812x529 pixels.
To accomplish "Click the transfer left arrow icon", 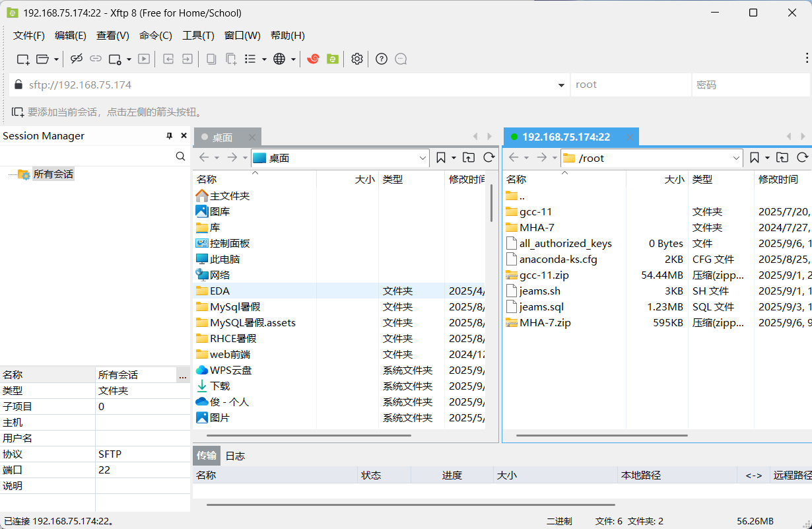I will click(168, 59).
